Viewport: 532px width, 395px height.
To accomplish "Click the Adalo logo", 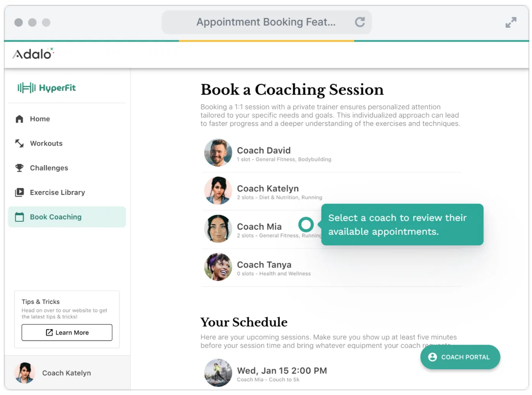I will point(33,54).
